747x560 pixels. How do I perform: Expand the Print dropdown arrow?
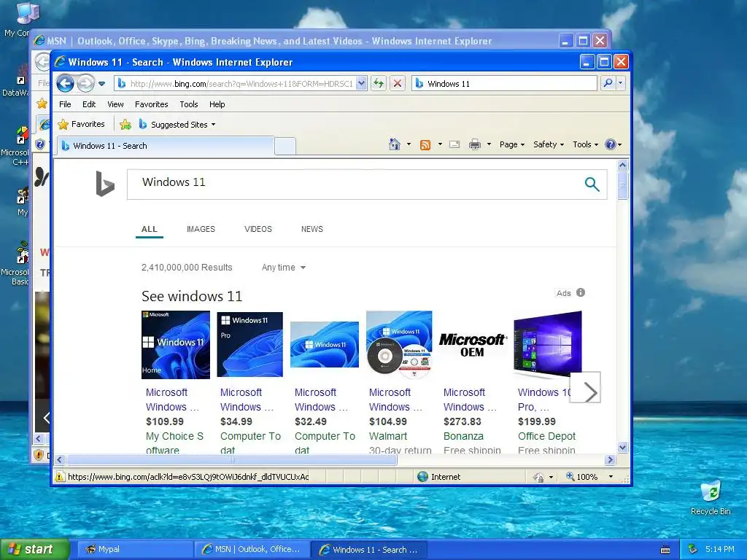[x=489, y=144]
